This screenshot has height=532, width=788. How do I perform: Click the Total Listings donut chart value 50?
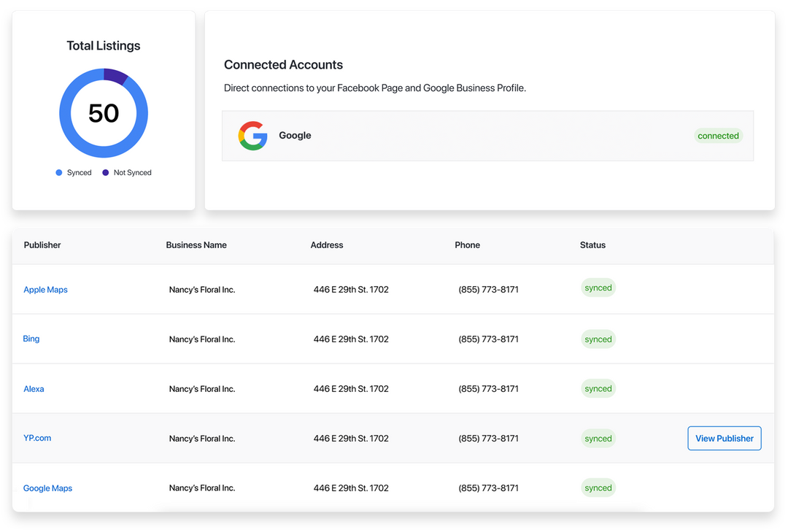coord(104,113)
